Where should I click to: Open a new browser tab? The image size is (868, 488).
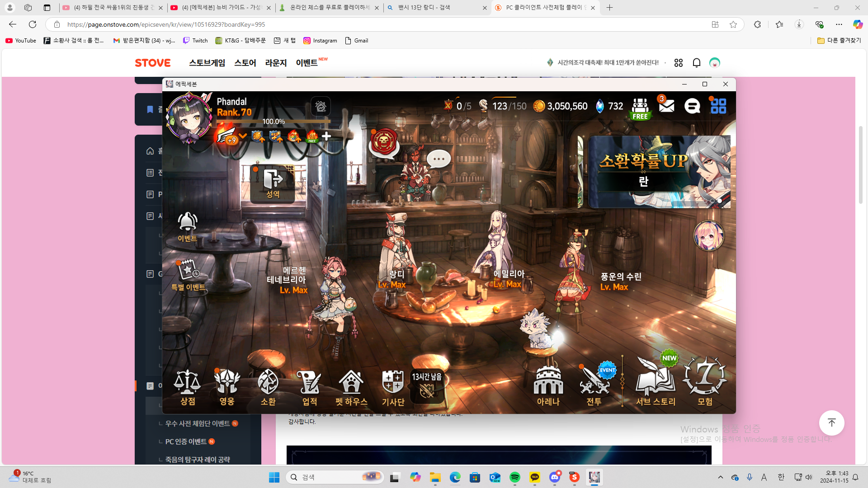[609, 8]
